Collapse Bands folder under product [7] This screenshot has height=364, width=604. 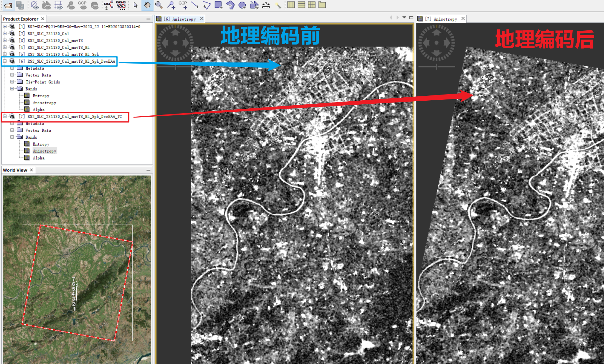[12, 137]
